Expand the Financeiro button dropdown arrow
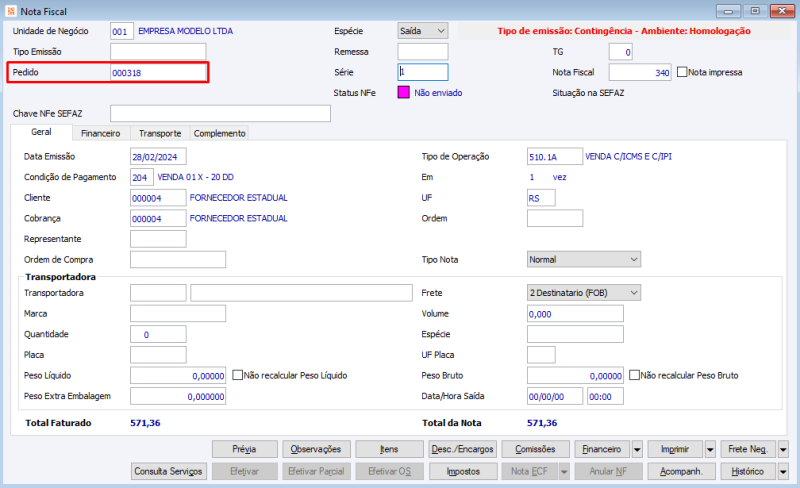Image resolution: width=800 pixels, height=488 pixels. tap(637, 449)
